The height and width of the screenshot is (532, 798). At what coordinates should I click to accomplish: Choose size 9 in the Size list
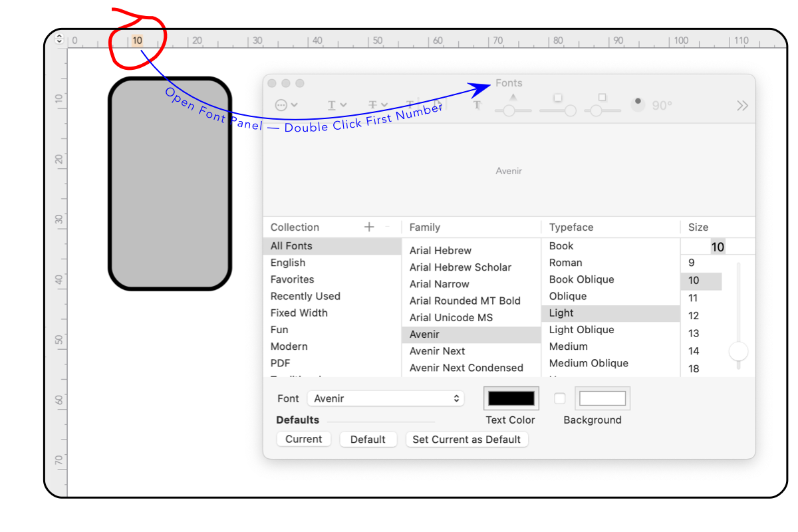[702, 263]
